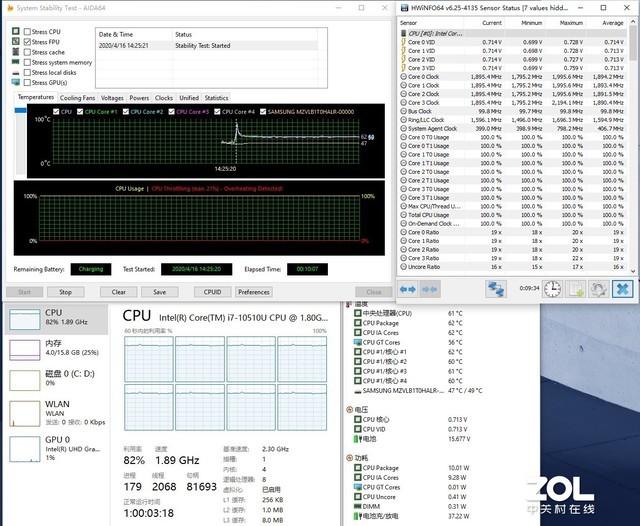Viewport: 640px width, 526px height.
Task: Click the Stress FPU icon
Action: click(16, 41)
